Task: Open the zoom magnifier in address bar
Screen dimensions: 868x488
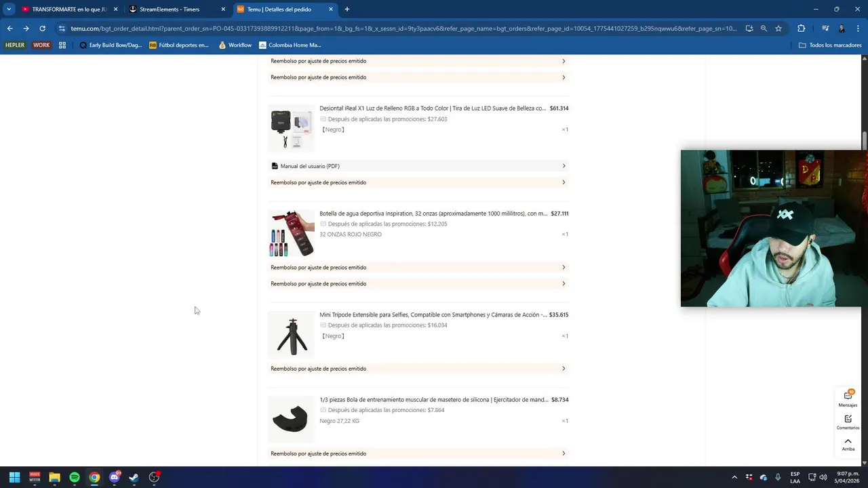Action: pos(764,28)
